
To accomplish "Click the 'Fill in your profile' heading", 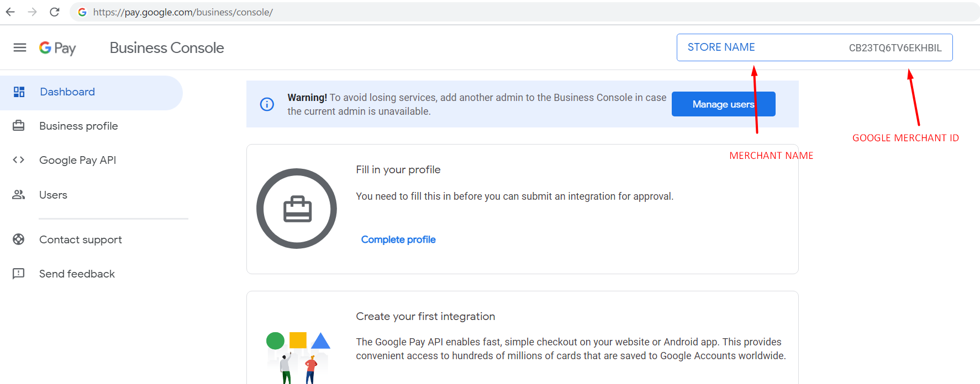I will point(398,170).
